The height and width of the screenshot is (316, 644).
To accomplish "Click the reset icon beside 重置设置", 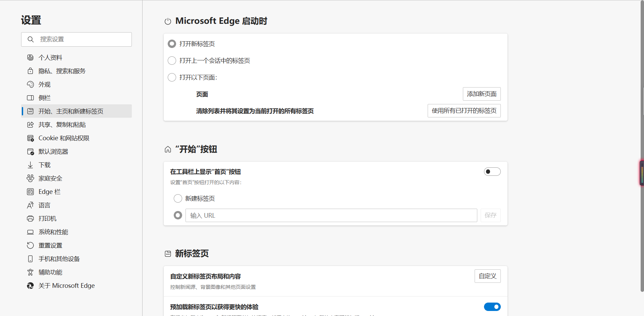I will tap(30, 245).
